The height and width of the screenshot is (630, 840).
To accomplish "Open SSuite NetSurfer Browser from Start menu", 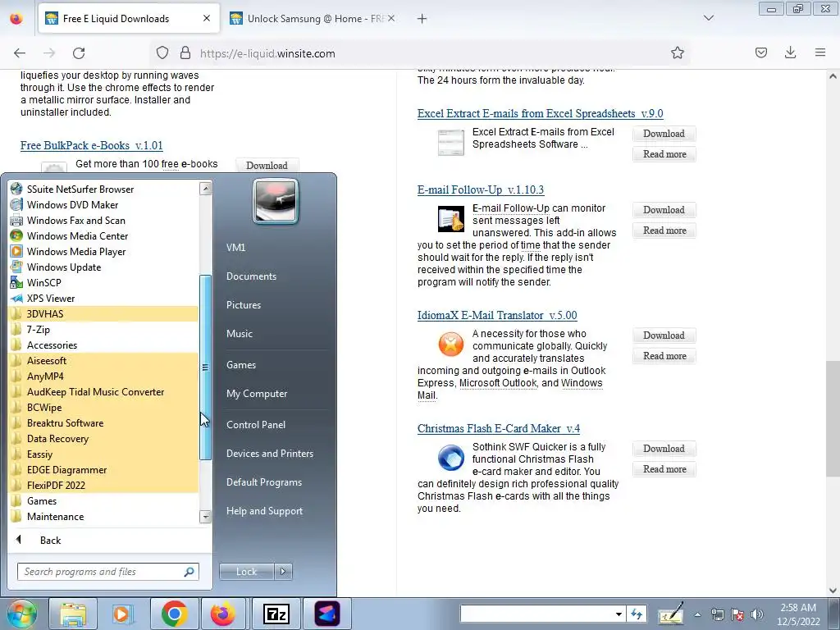I will click(x=103, y=189).
